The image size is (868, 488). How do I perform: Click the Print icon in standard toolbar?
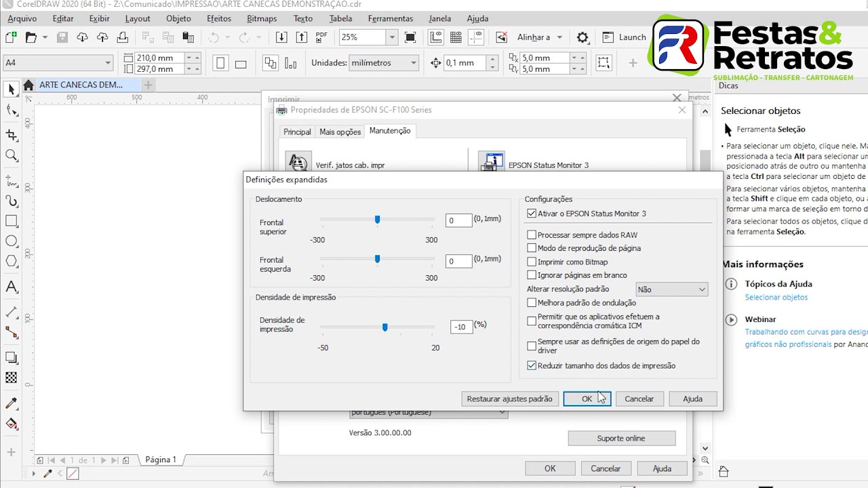click(x=122, y=37)
